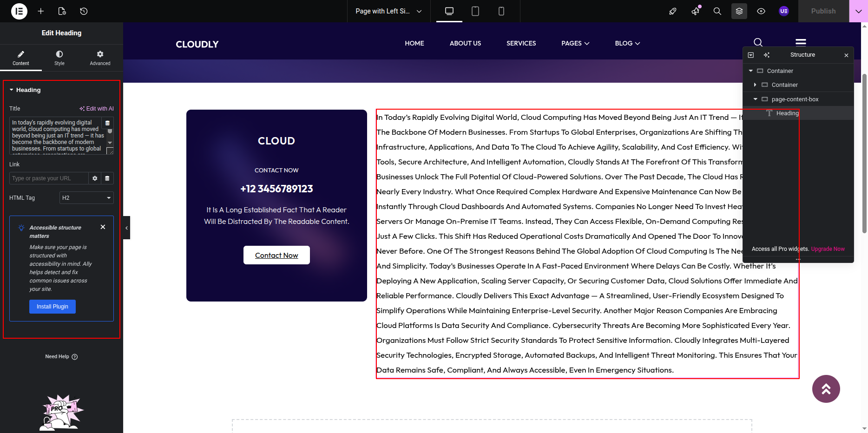Click the Link URL input field
Image resolution: width=868 pixels, height=433 pixels.
click(x=49, y=178)
